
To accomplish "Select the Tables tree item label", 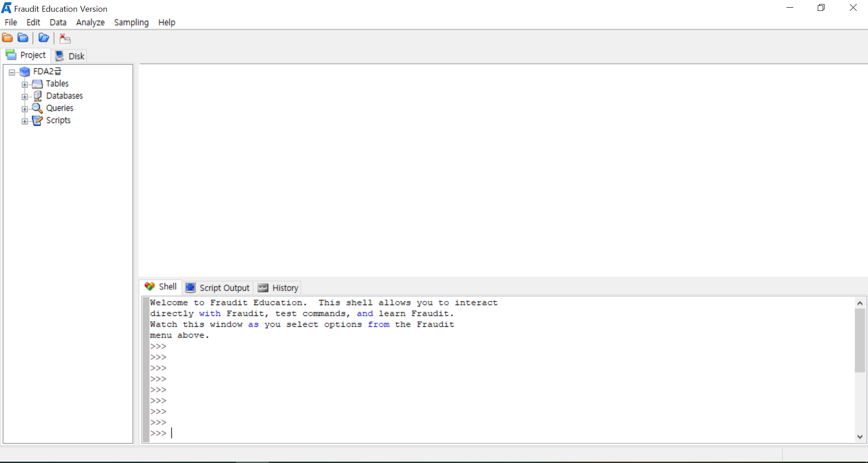I will pyautogui.click(x=57, y=84).
